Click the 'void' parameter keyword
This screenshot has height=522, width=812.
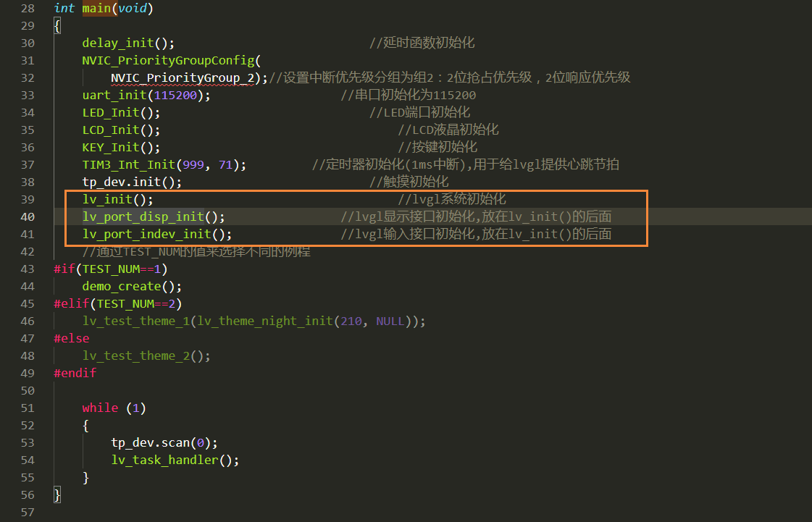(132, 8)
